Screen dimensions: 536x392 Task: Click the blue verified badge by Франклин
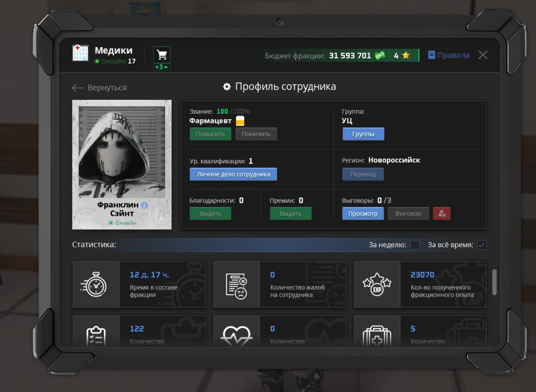click(x=144, y=205)
